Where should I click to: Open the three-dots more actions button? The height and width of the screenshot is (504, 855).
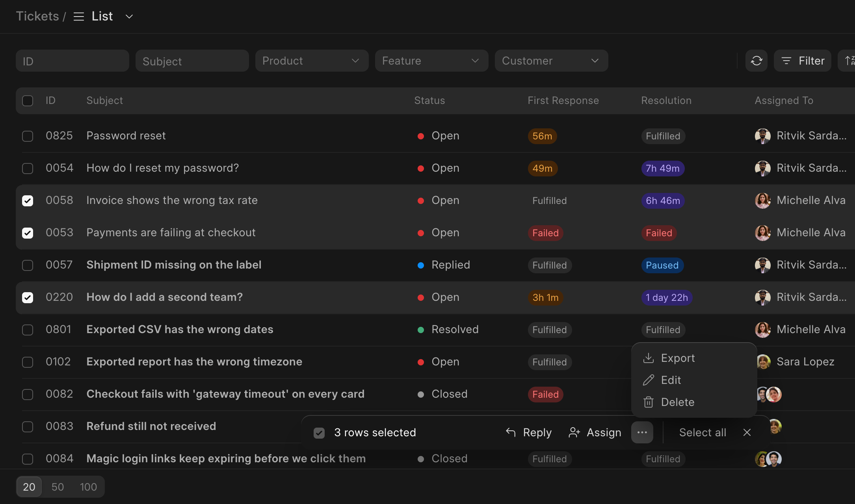click(642, 432)
